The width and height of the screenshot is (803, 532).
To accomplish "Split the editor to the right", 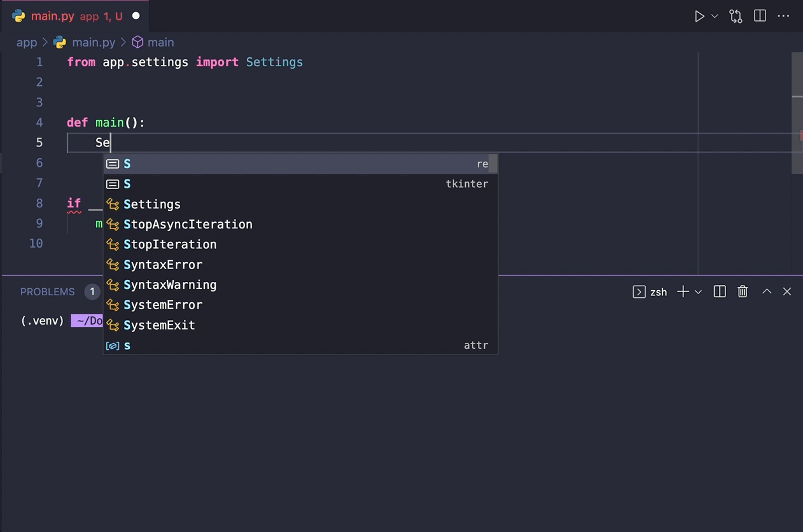I will click(x=760, y=16).
